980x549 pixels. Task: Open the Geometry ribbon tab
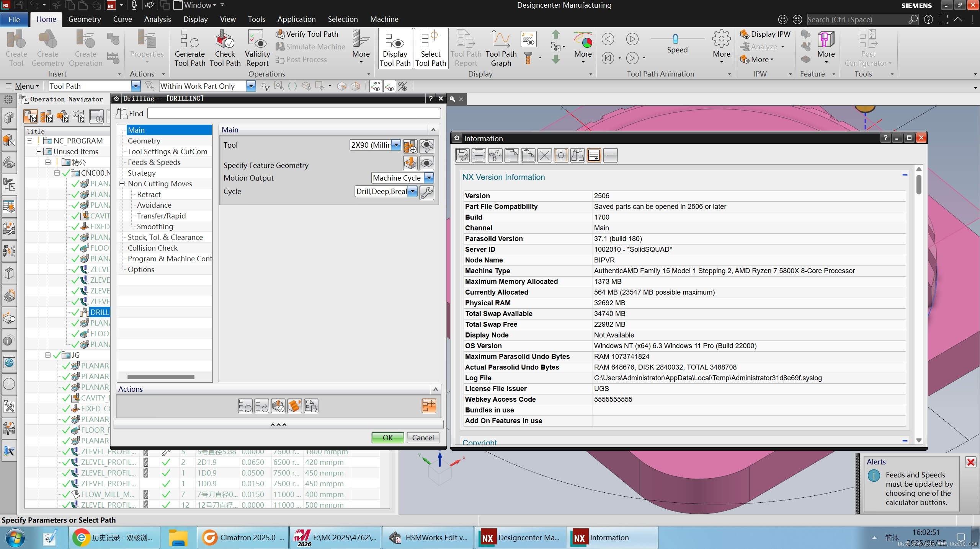tap(85, 19)
